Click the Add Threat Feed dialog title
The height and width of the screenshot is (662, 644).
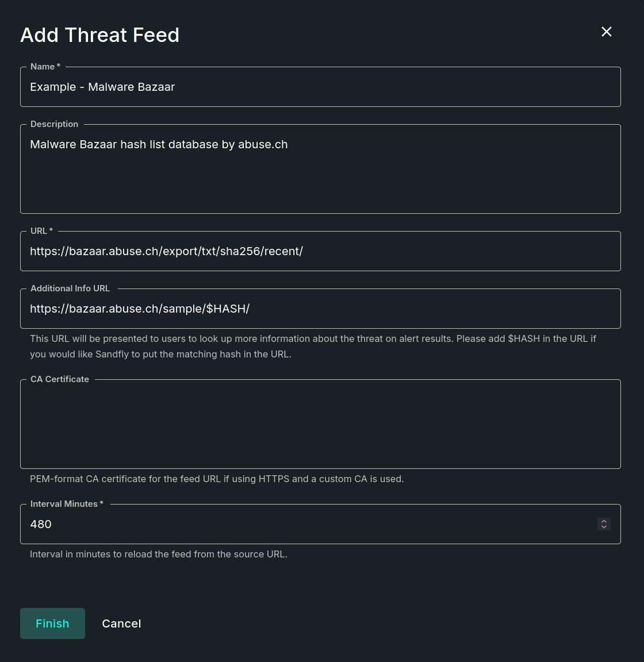click(x=99, y=35)
